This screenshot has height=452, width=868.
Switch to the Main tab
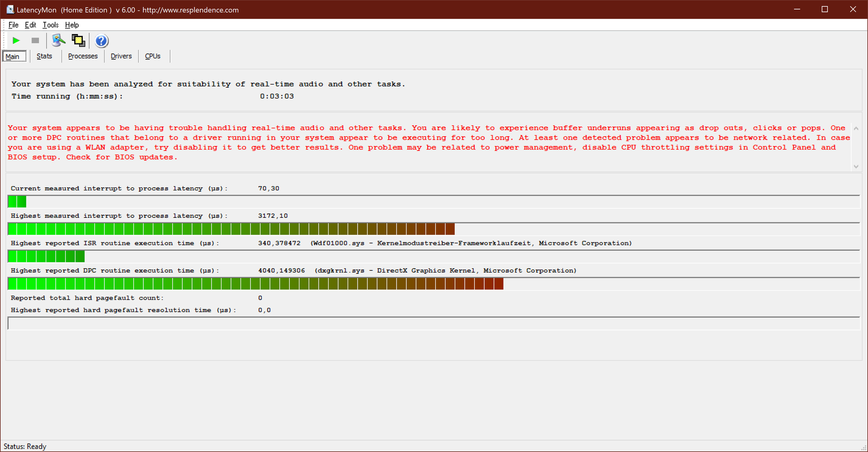pos(14,56)
